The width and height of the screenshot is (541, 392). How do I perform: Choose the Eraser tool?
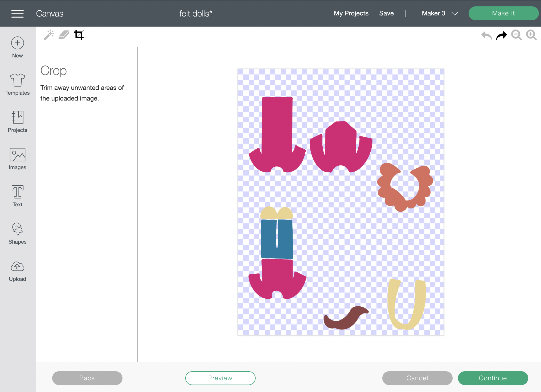pos(64,35)
